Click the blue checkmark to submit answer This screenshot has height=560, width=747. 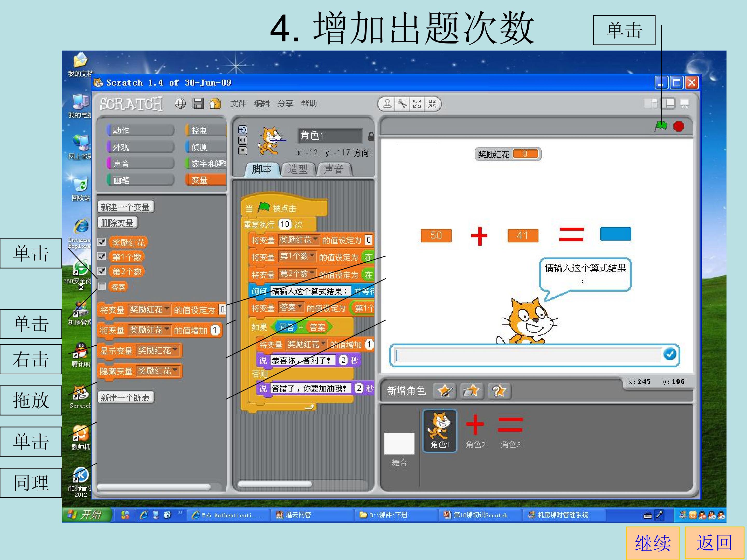pos(670,354)
